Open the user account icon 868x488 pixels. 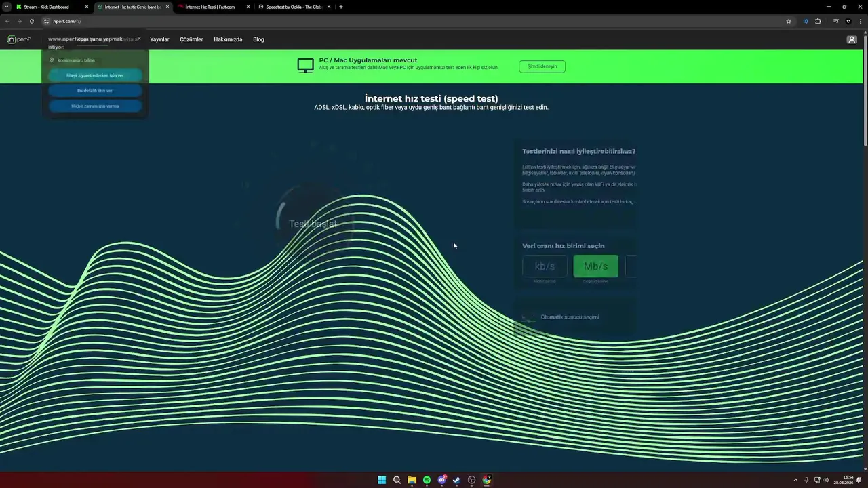852,39
